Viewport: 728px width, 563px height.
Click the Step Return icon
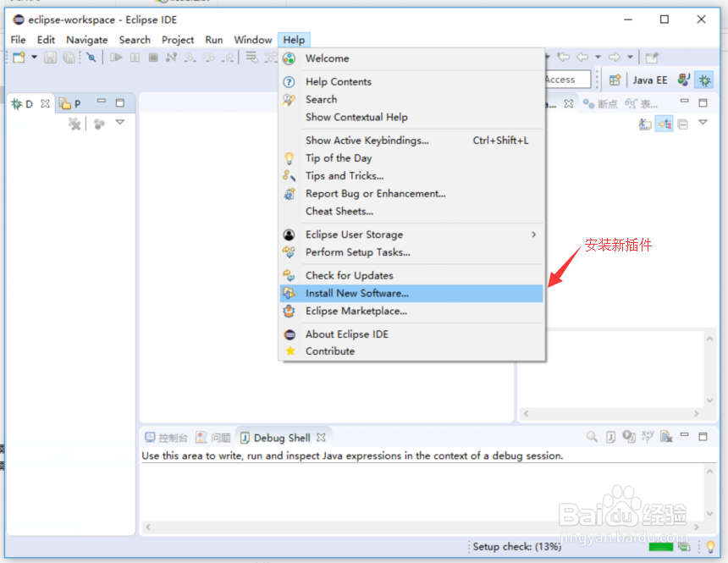coord(228,58)
